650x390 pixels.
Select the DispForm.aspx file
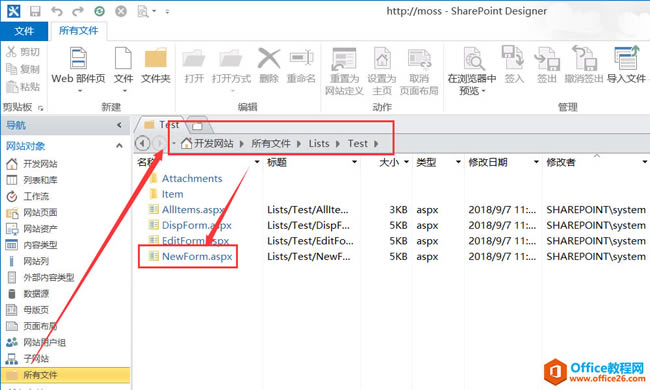coord(196,225)
